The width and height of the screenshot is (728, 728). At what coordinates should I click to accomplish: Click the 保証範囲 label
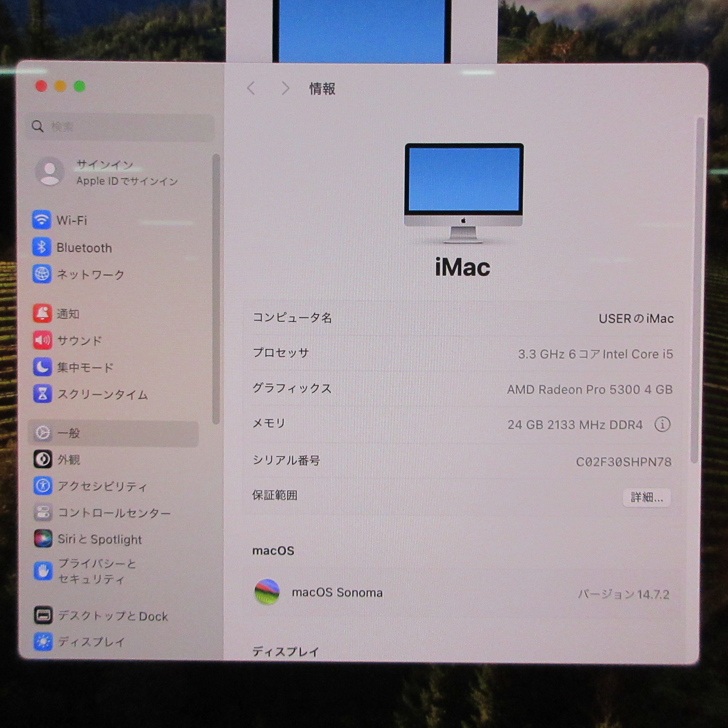275,495
